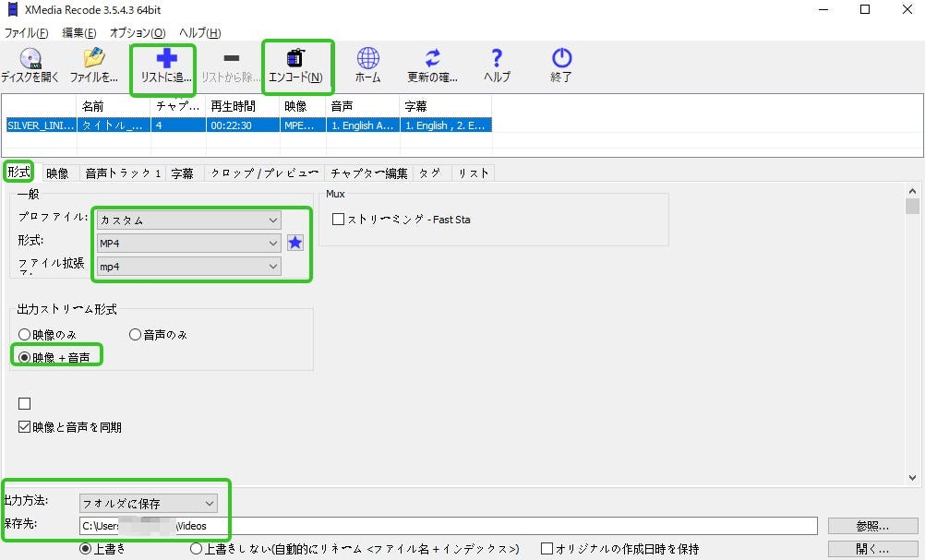Open the 編集 menu
The image size is (925, 560).
(79, 33)
